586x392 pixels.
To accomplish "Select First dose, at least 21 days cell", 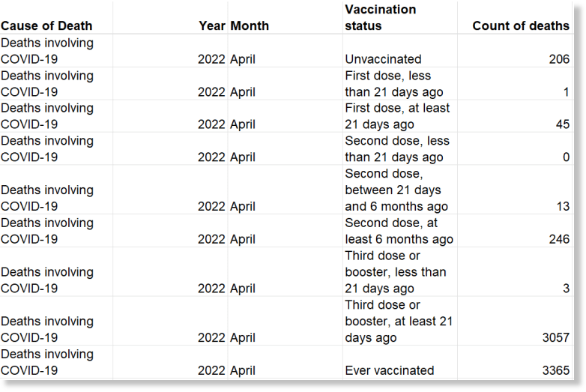I will 400,116.
